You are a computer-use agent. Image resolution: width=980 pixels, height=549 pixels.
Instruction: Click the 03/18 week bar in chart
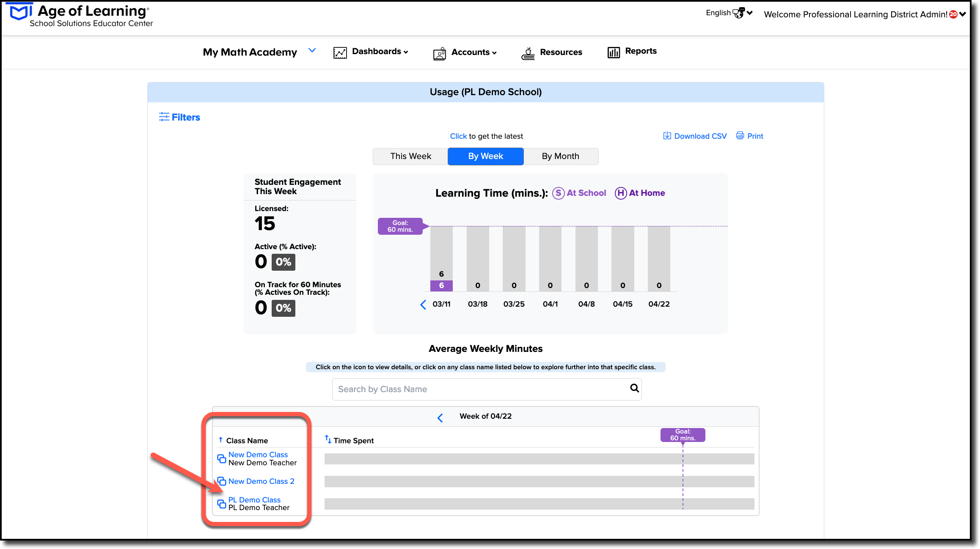(x=478, y=259)
